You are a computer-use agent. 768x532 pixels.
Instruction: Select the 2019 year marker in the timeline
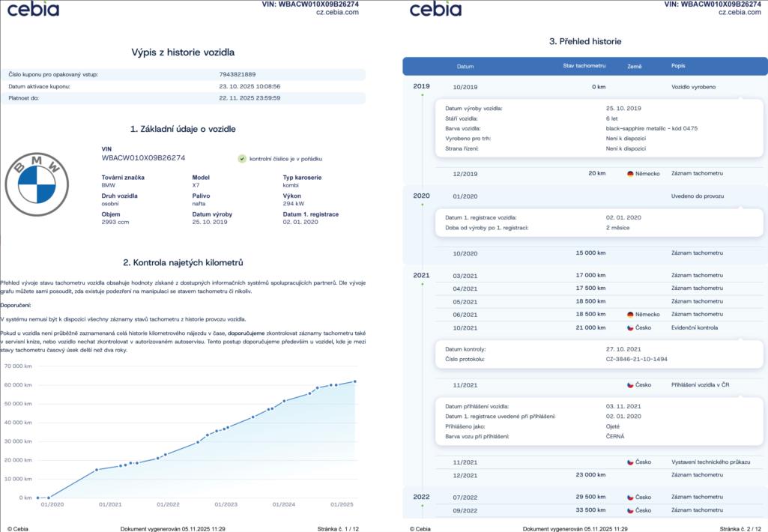tap(422, 87)
